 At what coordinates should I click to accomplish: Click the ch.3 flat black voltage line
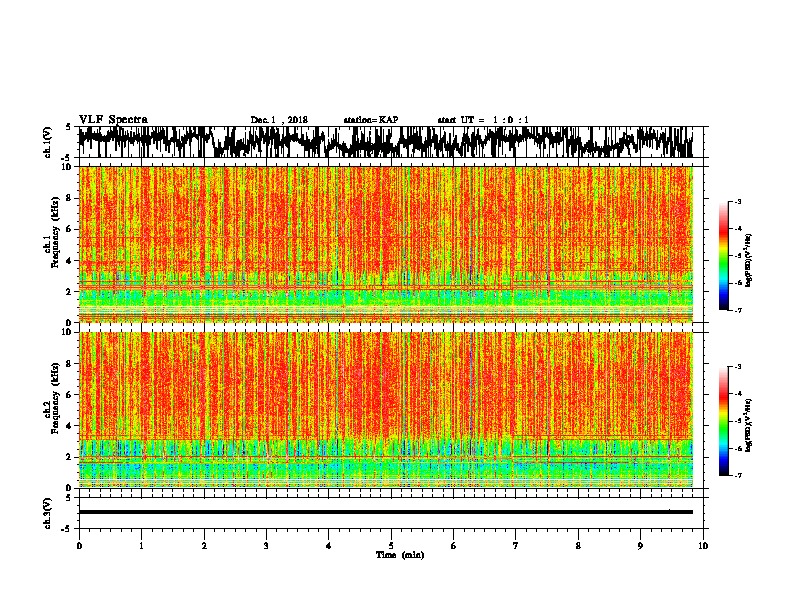[x=386, y=512]
